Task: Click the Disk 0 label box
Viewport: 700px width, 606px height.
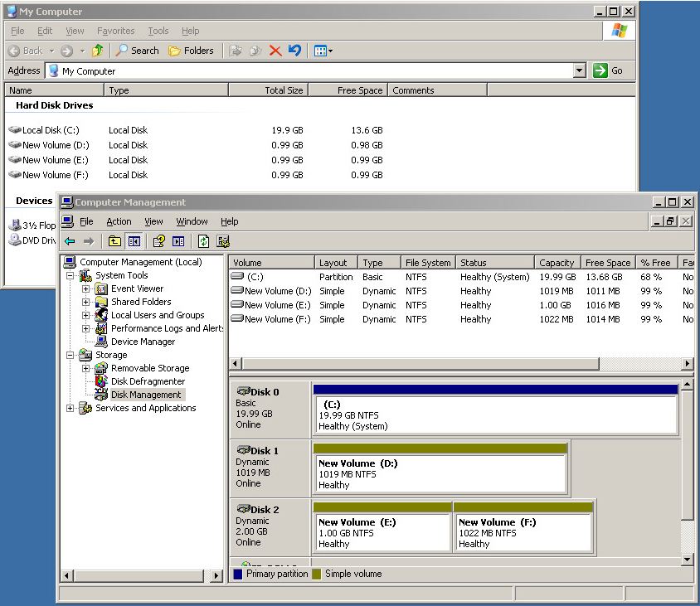Action: tap(270, 410)
